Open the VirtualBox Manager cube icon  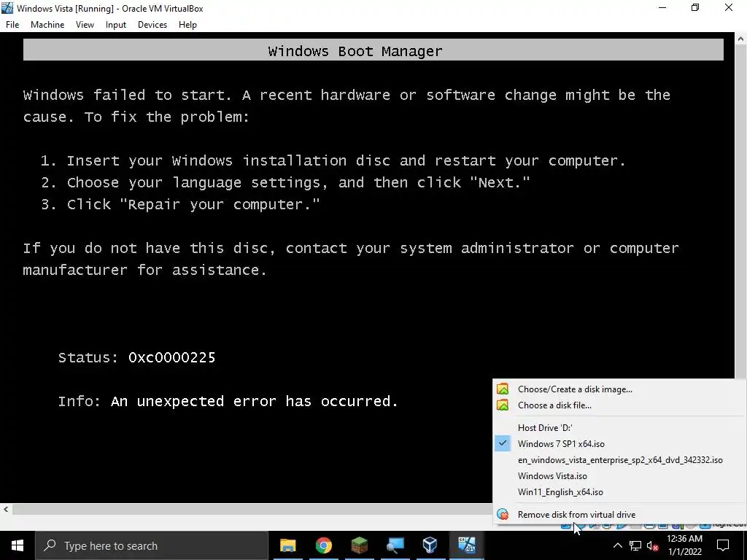(x=430, y=545)
